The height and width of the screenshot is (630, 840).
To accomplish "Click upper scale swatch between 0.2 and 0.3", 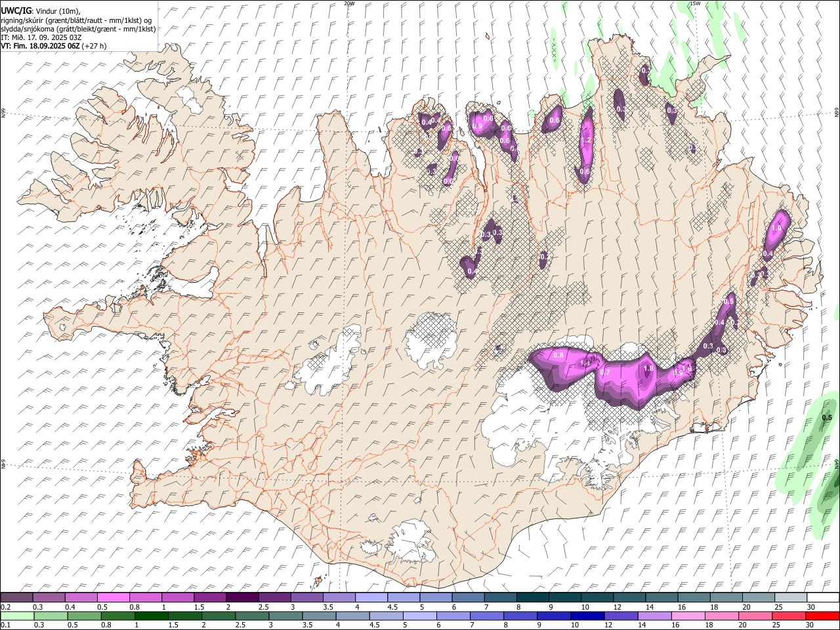I will coord(17,597).
